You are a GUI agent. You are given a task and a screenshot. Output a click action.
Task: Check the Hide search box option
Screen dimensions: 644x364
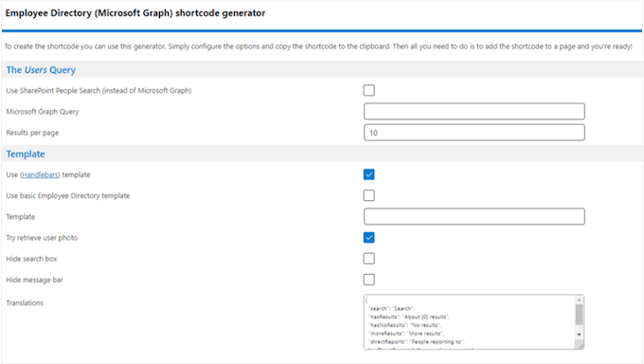(x=368, y=258)
